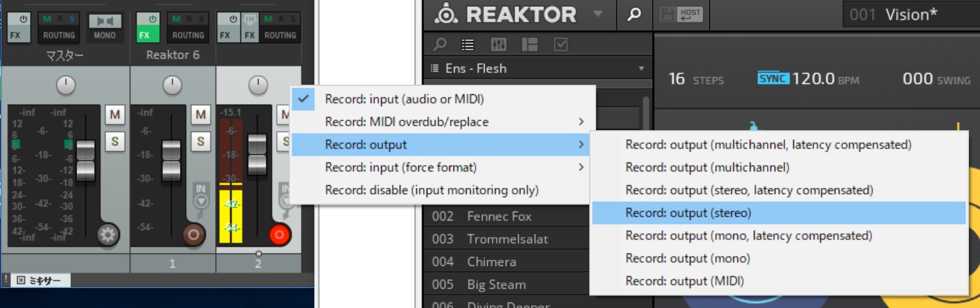Open the Reaktor browser search tab icon

click(440, 45)
